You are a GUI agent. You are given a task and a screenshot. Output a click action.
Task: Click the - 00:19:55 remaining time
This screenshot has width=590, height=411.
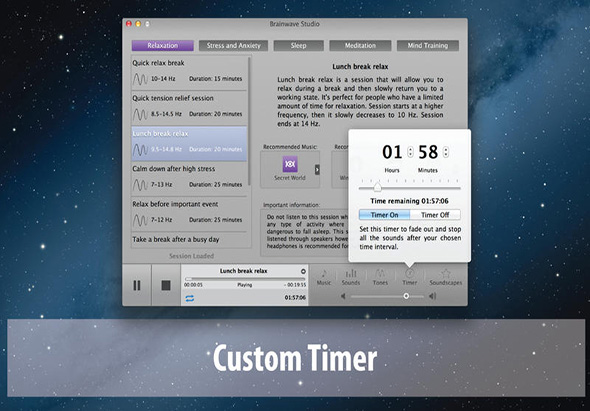pyautogui.click(x=295, y=285)
